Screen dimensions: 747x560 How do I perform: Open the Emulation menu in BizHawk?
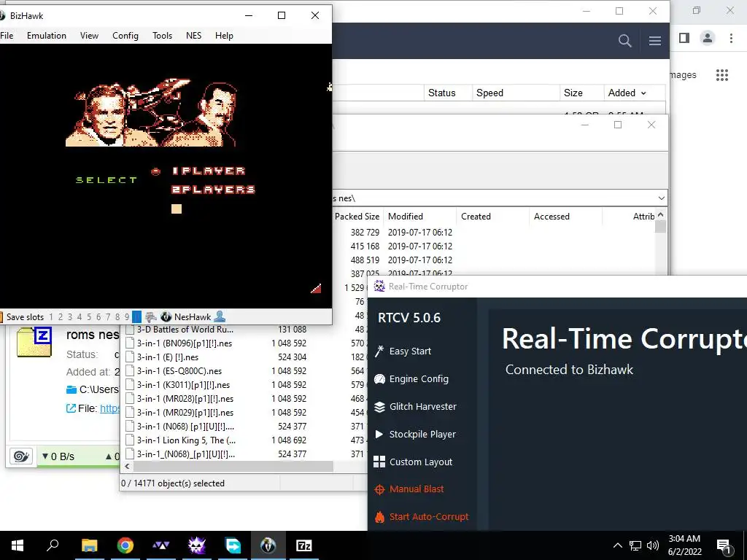tap(47, 36)
